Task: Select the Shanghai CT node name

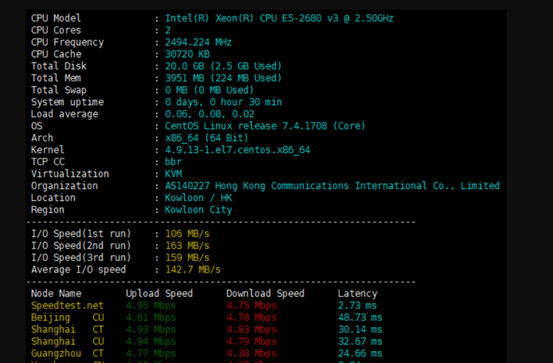Action: tap(67, 329)
